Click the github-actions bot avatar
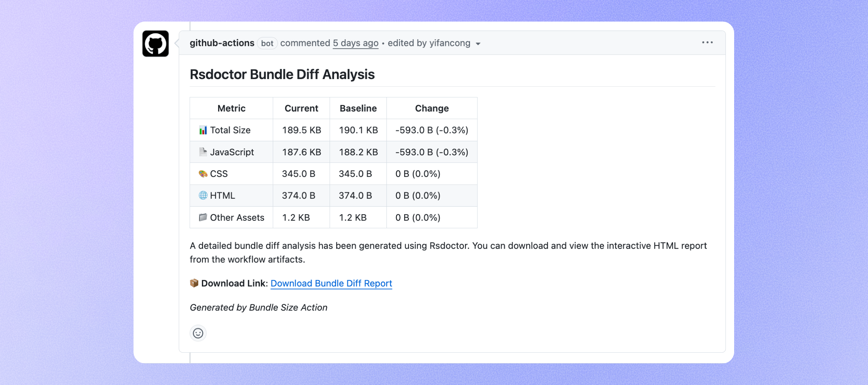 coord(155,44)
